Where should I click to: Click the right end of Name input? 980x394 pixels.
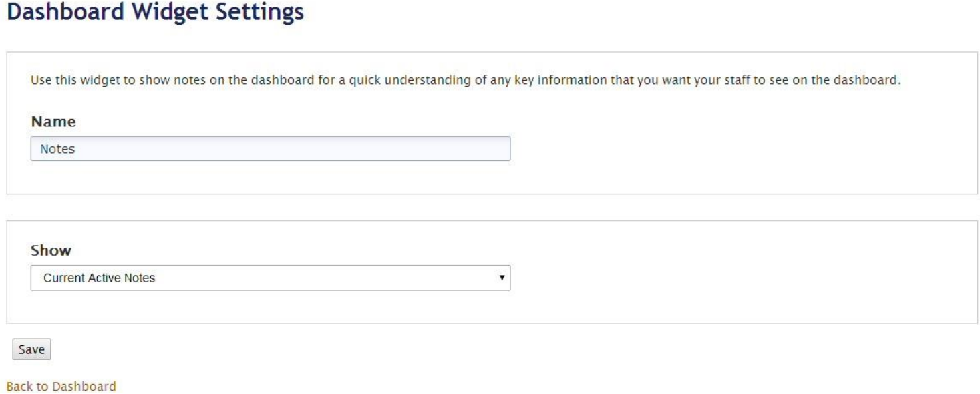[x=501, y=149]
